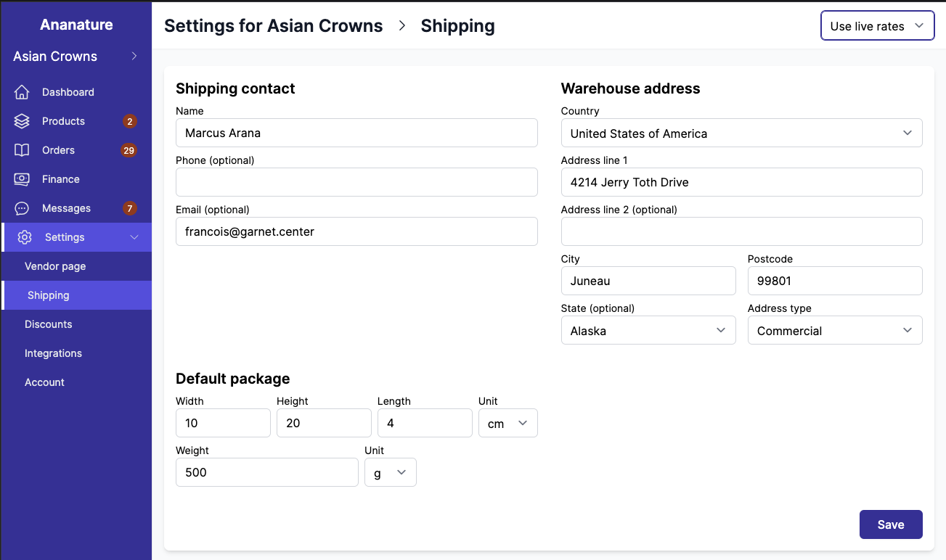The image size is (946, 560).
Task: Save the shipping settings
Action: pos(891,524)
